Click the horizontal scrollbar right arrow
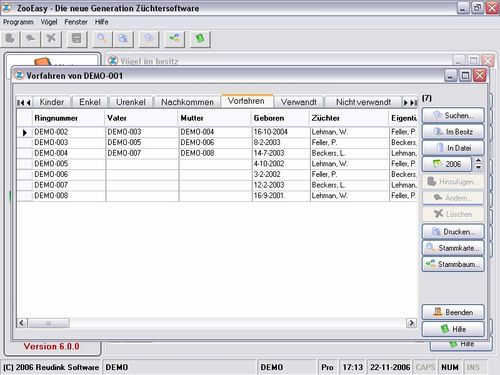 click(x=412, y=323)
